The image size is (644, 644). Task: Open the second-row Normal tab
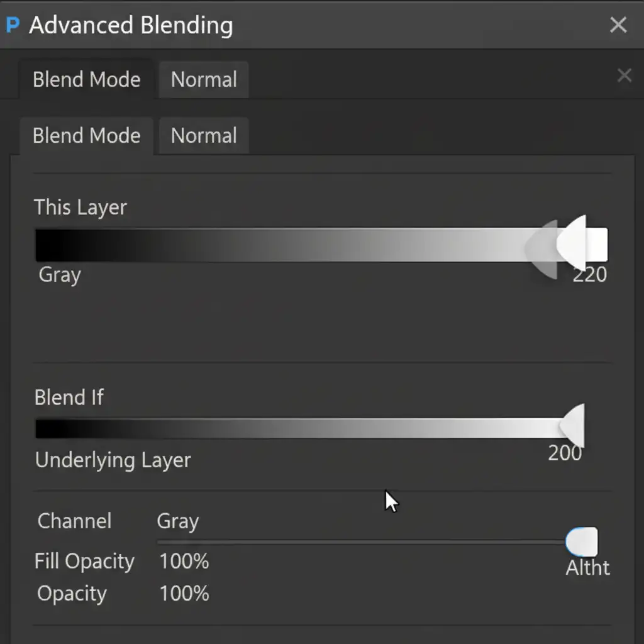pos(204,136)
